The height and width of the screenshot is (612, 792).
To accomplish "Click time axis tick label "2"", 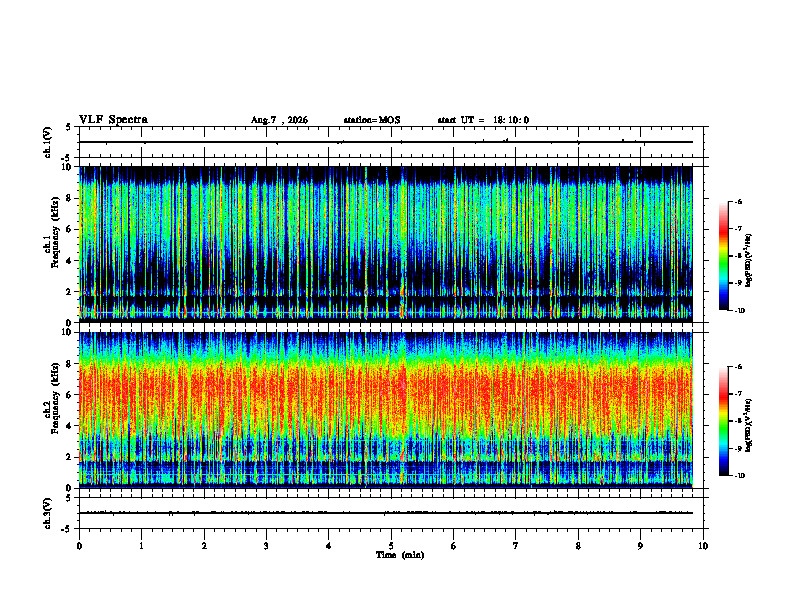I will coord(204,546).
